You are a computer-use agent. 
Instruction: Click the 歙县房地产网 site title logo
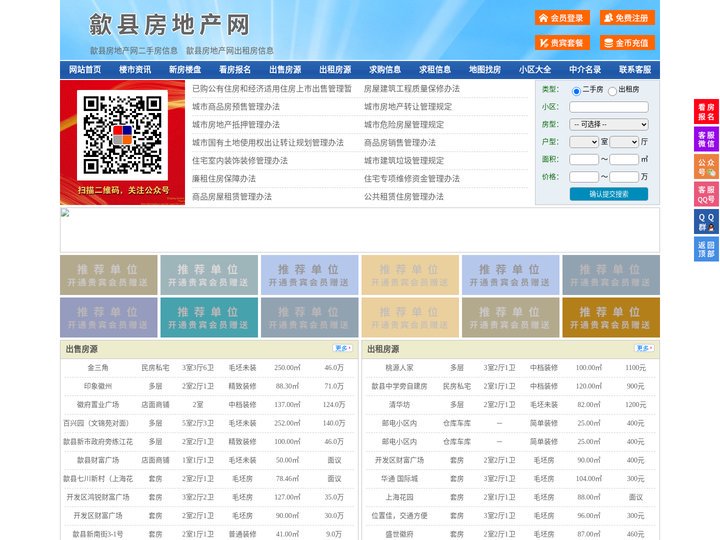169,24
